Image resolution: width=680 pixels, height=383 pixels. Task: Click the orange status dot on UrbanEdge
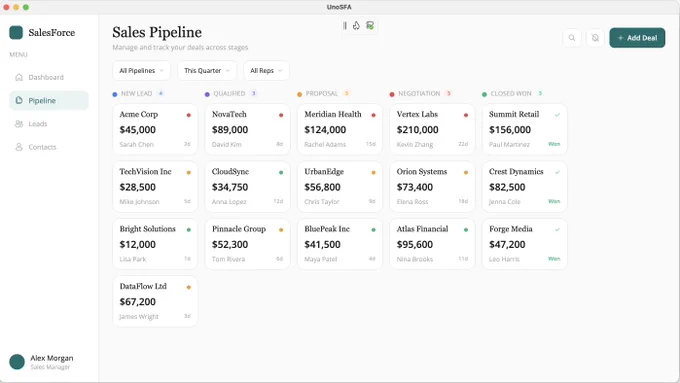click(373, 173)
